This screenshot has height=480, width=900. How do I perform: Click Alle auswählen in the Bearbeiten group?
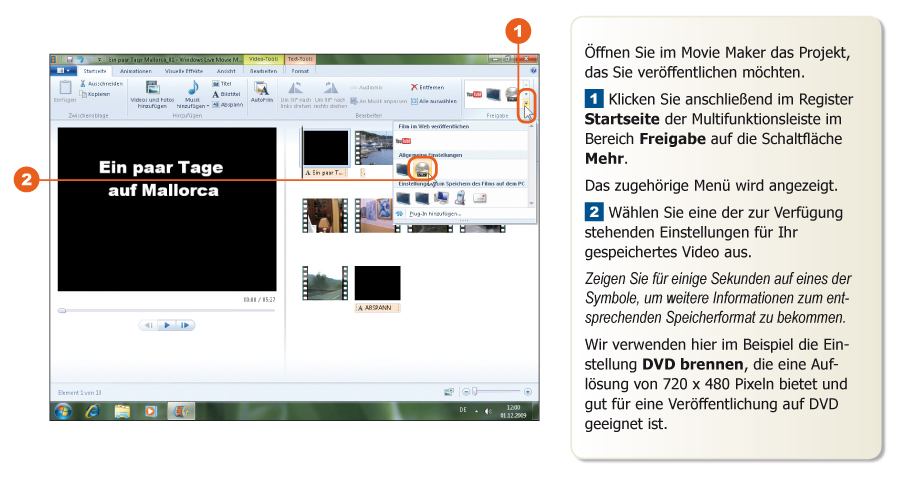pyautogui.click(x=436, y=101)
